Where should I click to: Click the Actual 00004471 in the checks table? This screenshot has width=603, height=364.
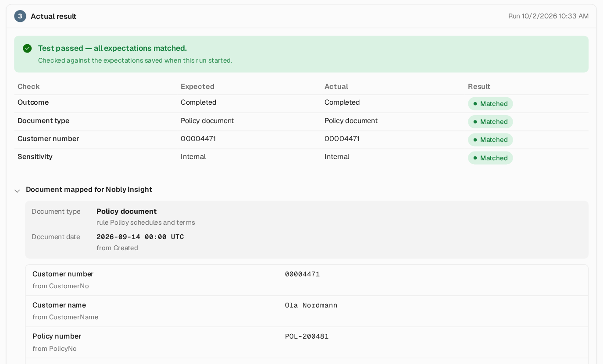pos(342,139)
